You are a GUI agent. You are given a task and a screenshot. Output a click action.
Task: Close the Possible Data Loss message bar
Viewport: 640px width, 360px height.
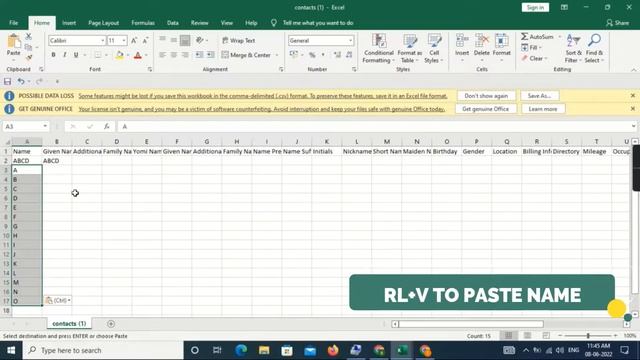633,96
